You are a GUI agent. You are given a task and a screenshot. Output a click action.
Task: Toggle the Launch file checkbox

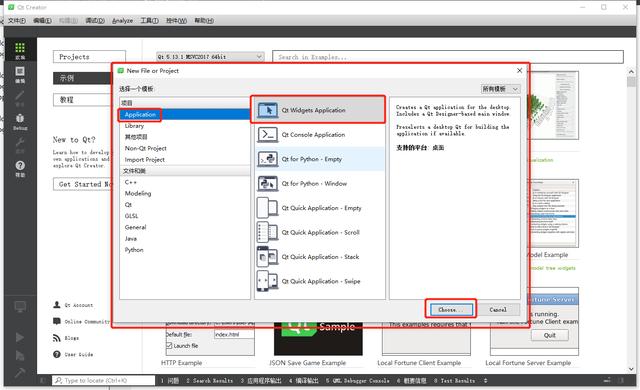click(169, 346)
